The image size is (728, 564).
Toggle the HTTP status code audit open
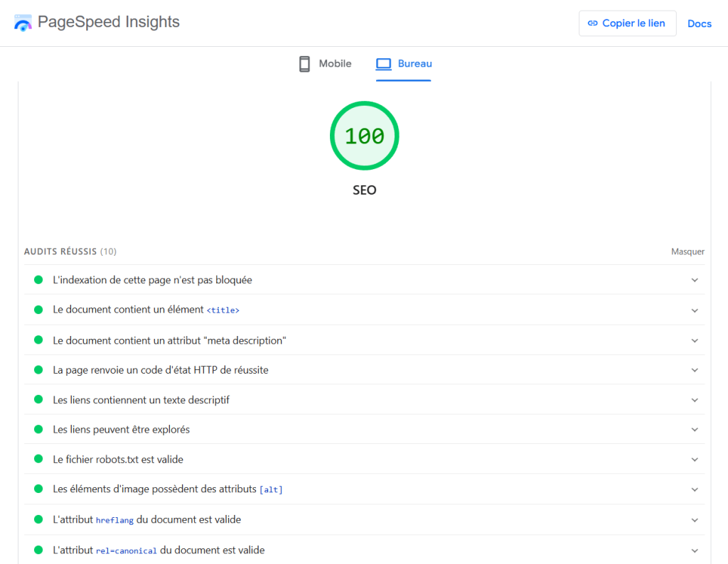[695, 369]
